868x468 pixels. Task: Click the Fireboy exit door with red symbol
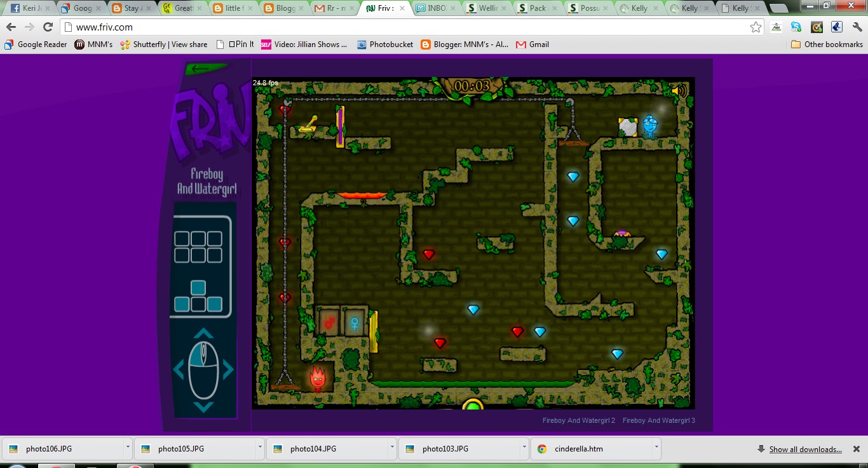click(x=330, y=322)
